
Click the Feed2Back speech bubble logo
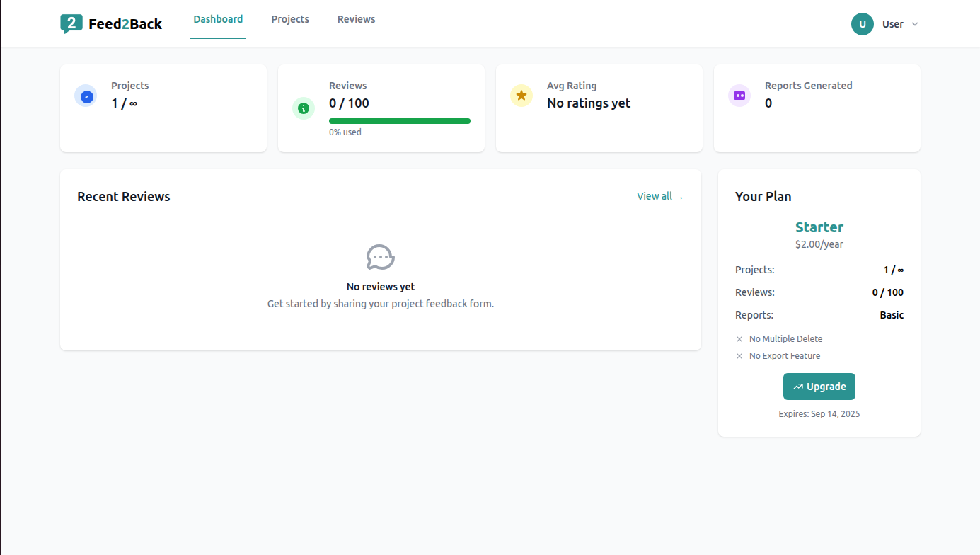tap(71, 24)
